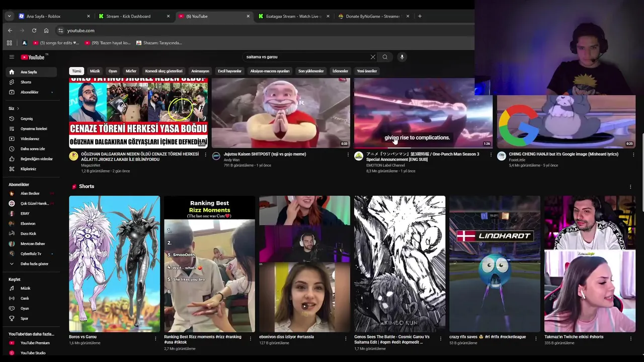Screen dimensions: 644x362
Task: Expand Daha fazla göster subscriptions
Action: click(31, 263)
